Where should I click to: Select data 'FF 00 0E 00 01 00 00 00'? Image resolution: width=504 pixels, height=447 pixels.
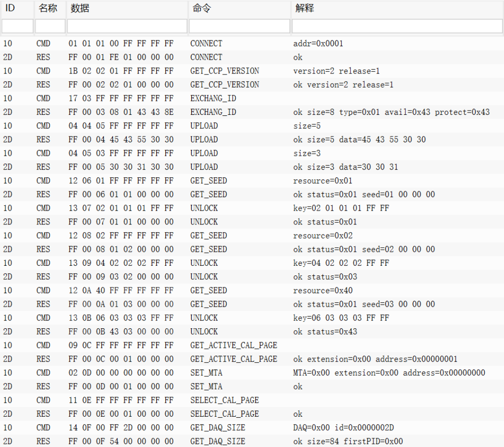121,414
